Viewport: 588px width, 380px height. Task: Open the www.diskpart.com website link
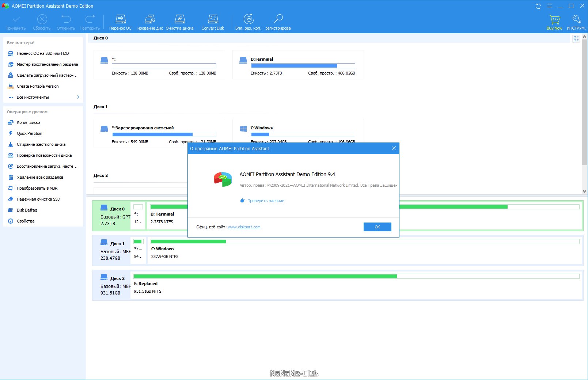[244, 227]
